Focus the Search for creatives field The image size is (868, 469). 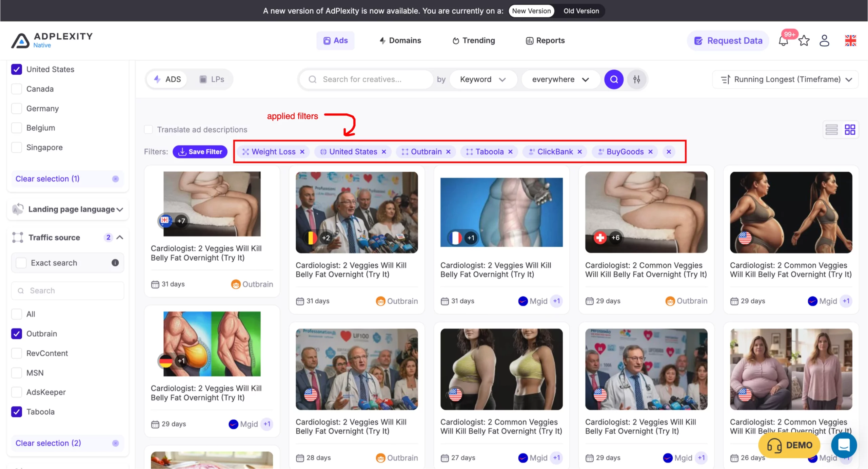tap(366, 79)
